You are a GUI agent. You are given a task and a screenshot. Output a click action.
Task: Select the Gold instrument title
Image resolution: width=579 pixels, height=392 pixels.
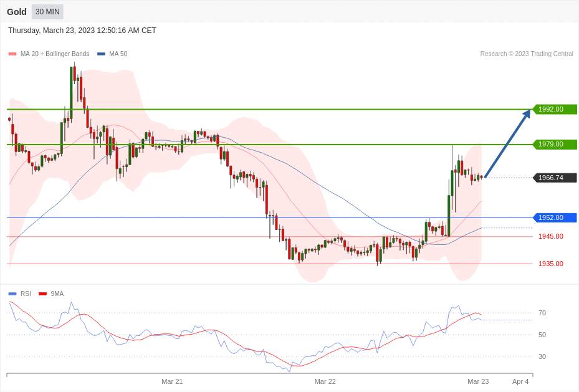(x=17, y=12)
